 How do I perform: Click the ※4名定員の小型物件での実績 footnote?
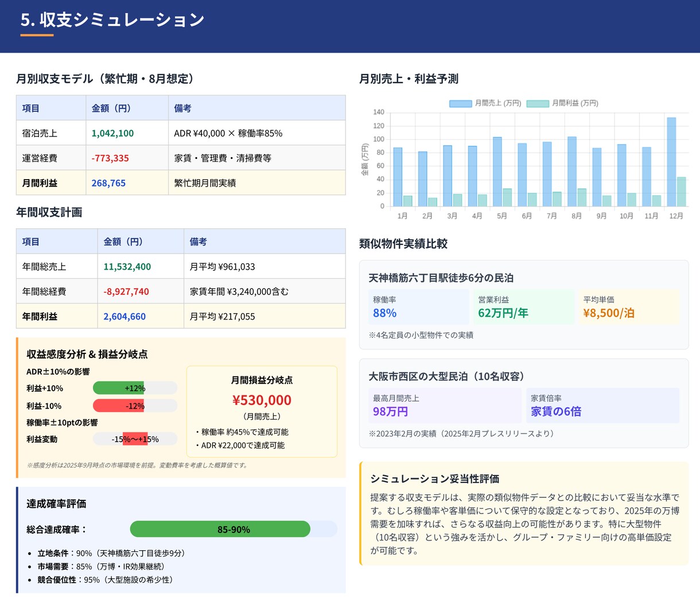(421, 334)
